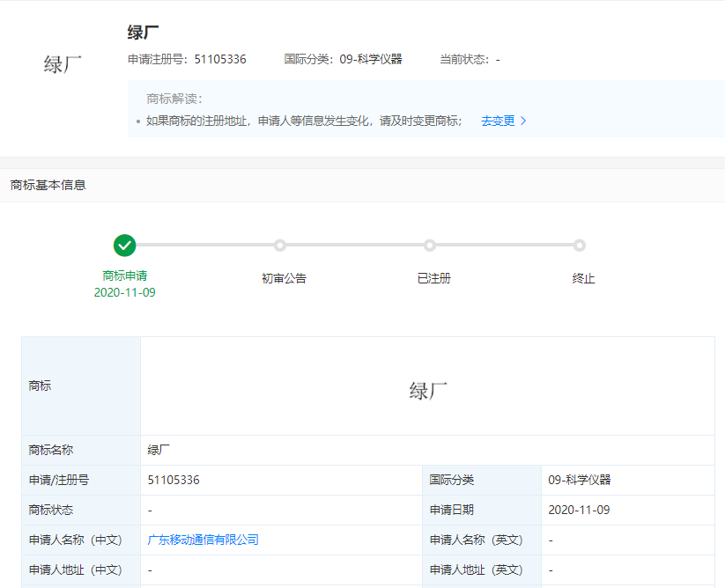Open the 去变更 link
This screenshot has height=588, width=725.
click(498, 121)
